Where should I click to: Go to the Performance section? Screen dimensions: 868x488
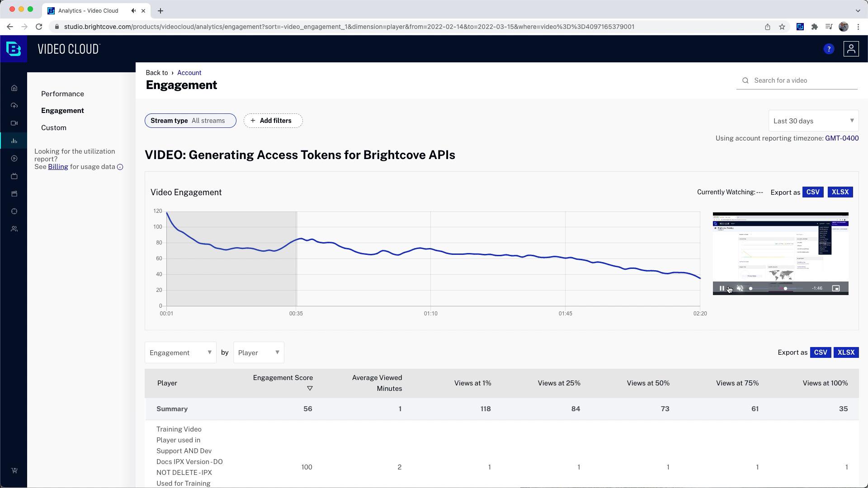(x=62, y=94)
